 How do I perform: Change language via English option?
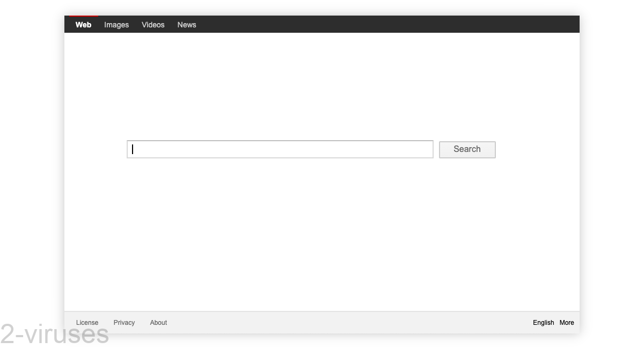[x=543, y=323]
